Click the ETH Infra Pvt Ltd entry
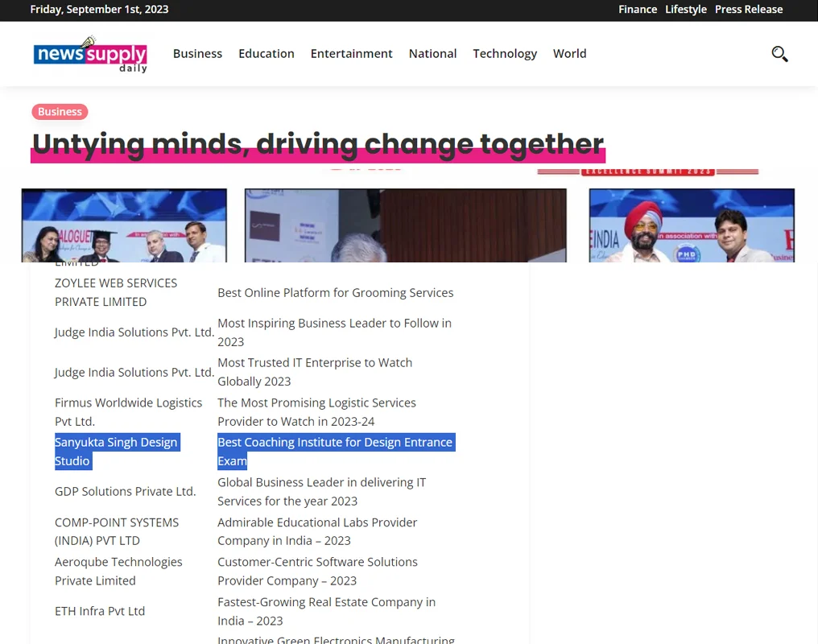The width and height of the screenshot is (818, 644). point(100,611)
